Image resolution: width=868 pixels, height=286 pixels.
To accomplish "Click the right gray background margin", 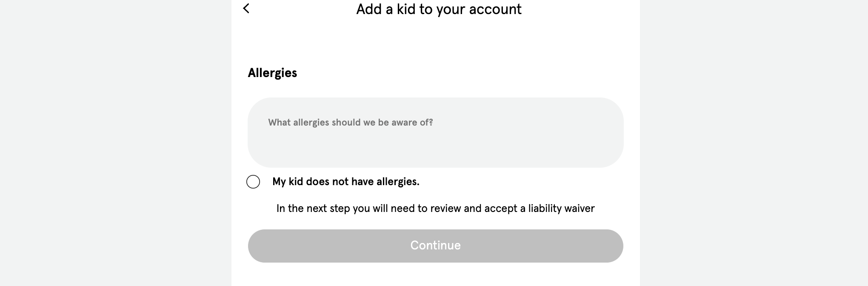I will pos(753,143).
